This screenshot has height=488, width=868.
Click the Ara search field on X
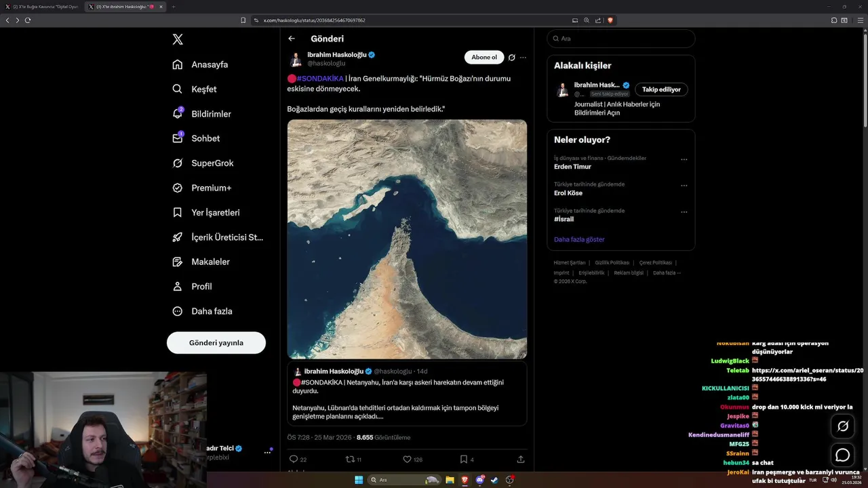pos(620,39)
